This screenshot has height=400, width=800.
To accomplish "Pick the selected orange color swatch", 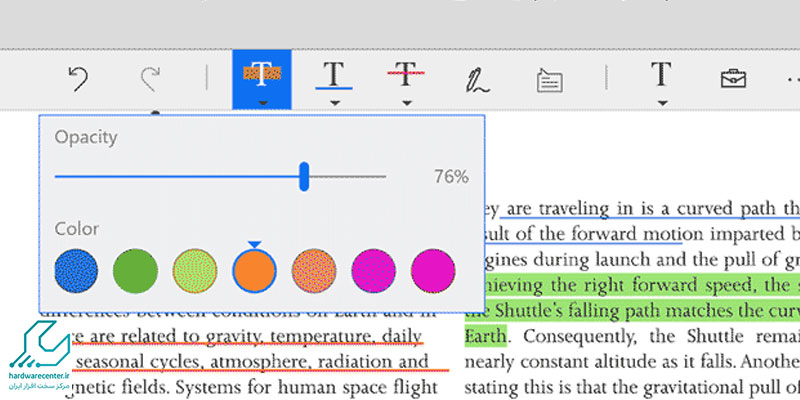I will tap(254, 270).
